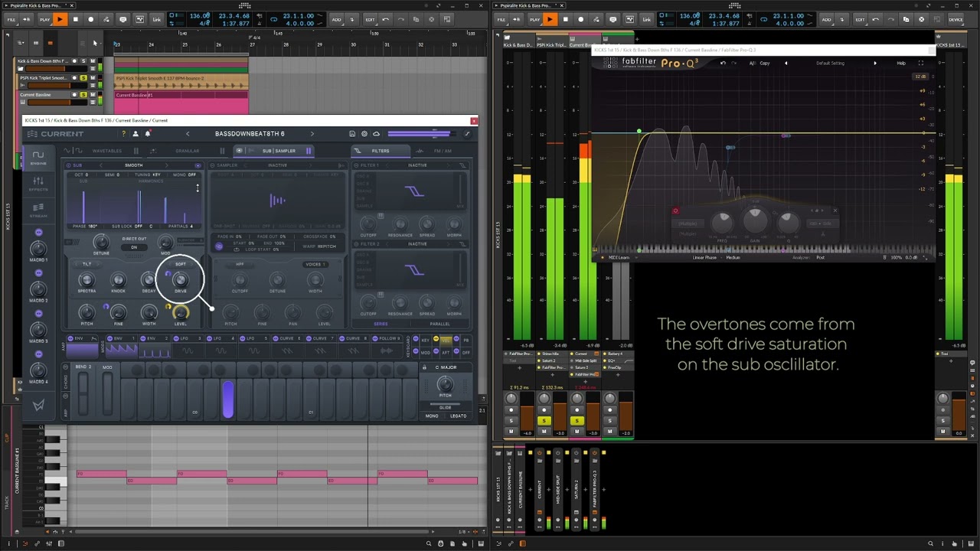The height and width of the screenshot is (551, 980).
Task: Toggle Pro-Q 3 full screen icon
Action: click(x=920, y=63)
